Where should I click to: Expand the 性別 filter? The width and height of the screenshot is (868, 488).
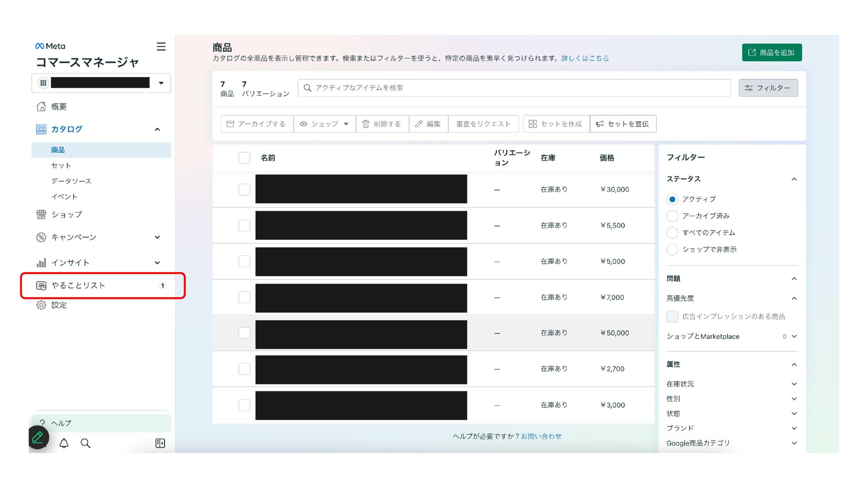(794, 399)
